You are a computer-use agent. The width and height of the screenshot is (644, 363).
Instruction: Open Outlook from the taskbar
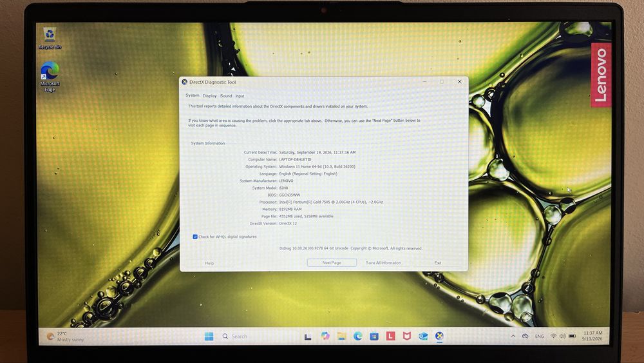pyautogui.click(x=423, y=337)
